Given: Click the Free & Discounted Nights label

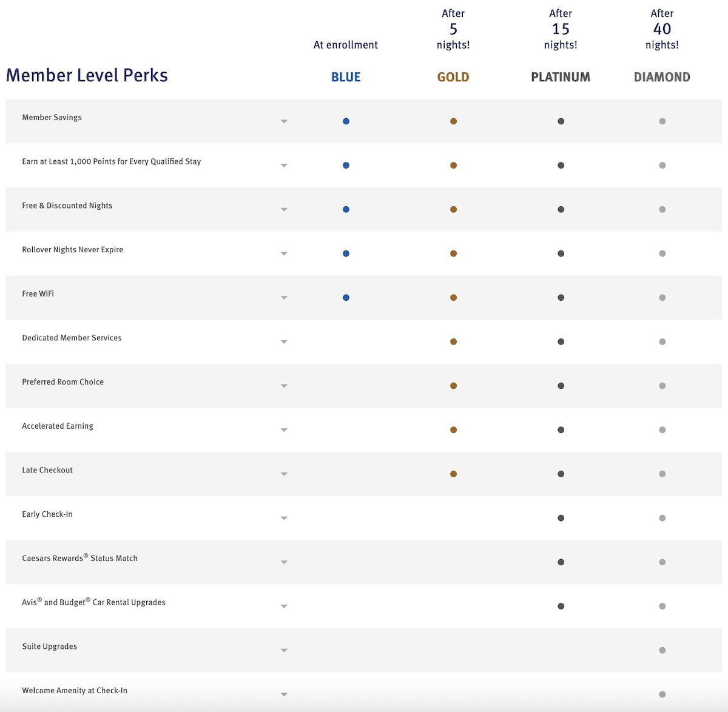Looking at the screenshot, I should [67, 206].
